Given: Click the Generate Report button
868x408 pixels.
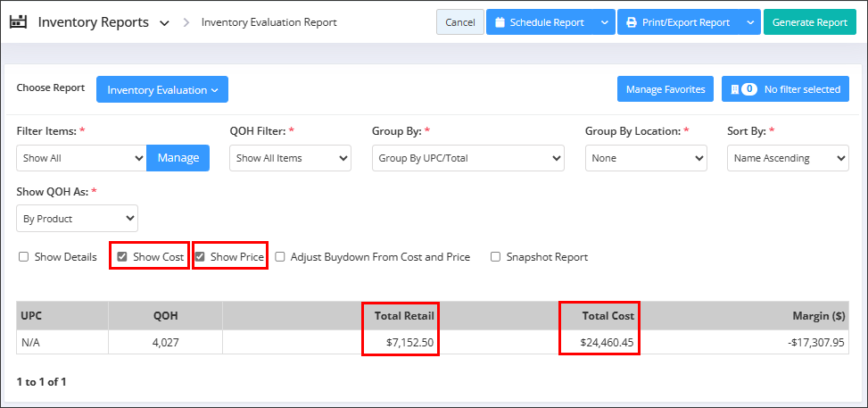Looking at the screenshot, I should tap(810, 22).
